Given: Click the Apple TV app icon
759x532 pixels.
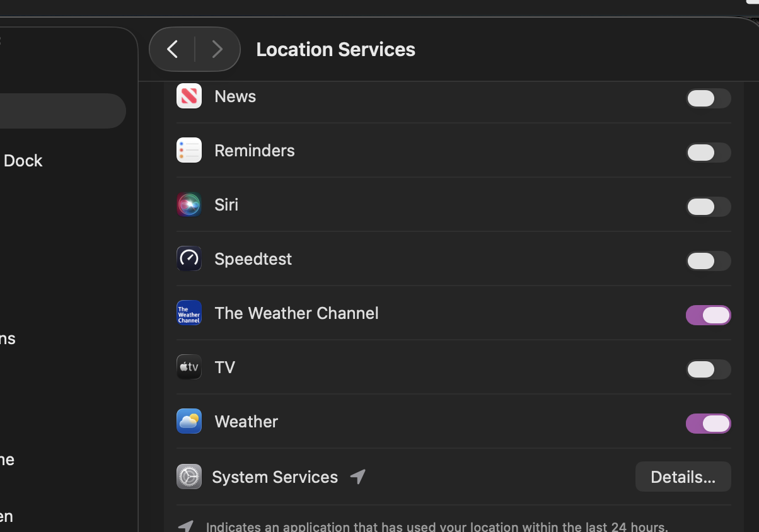Looking at the screenshot, I should [x=189, y=367].
